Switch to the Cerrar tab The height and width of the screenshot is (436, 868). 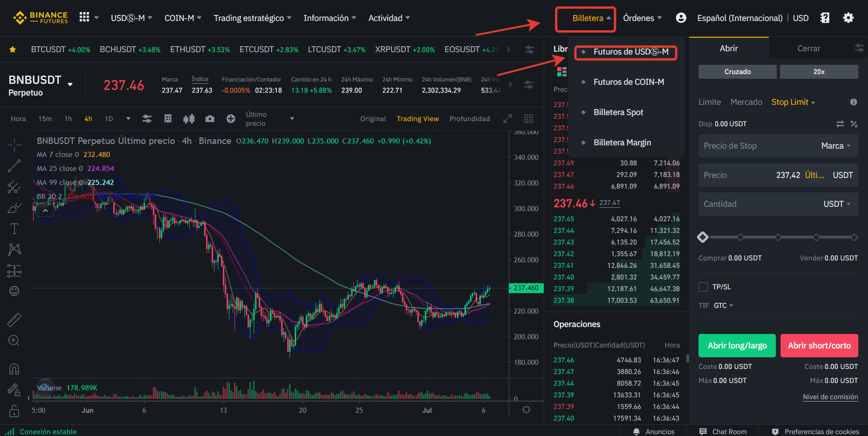tap(808, 48)
